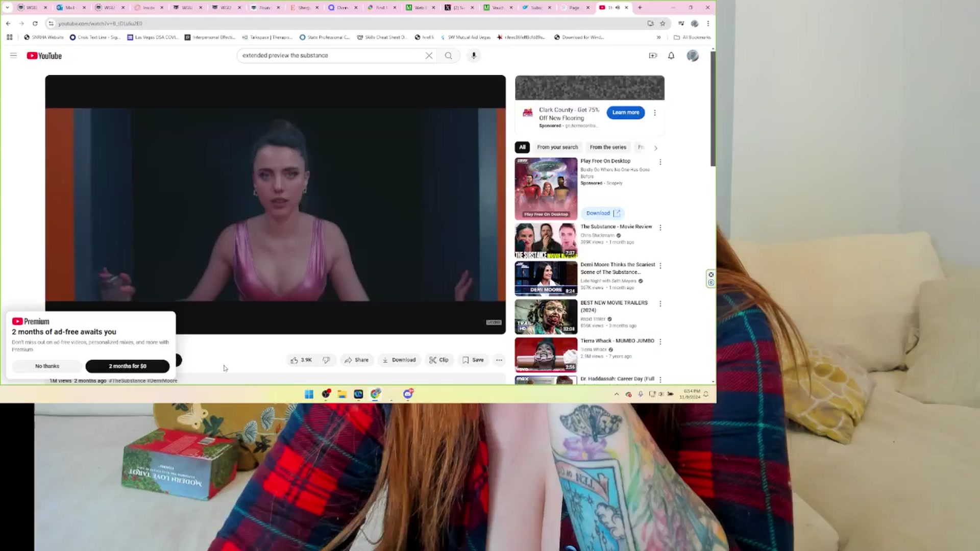
Task: Run the search with the magnifier button
Action: pyautogui.click(x=448, y=56)
